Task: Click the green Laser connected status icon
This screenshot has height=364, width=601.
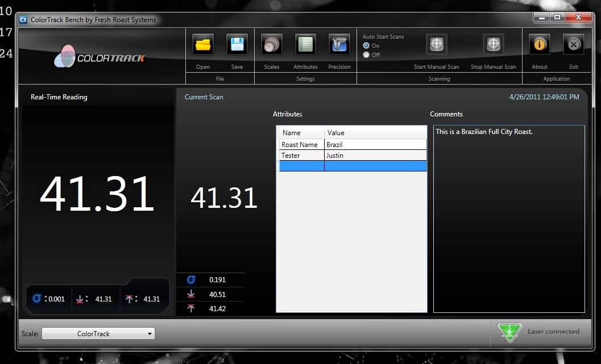Action: pos(509,332)
